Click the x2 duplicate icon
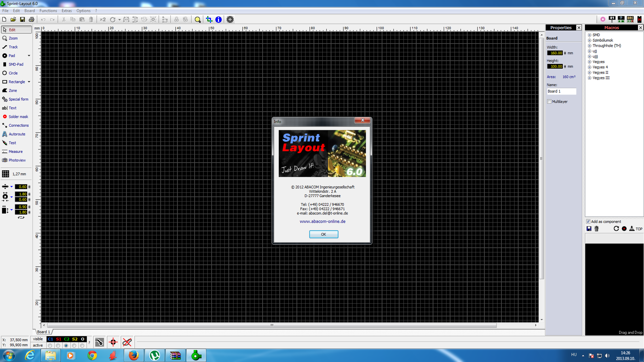Screen dimensions: 644x362 (x=103, y=19)
